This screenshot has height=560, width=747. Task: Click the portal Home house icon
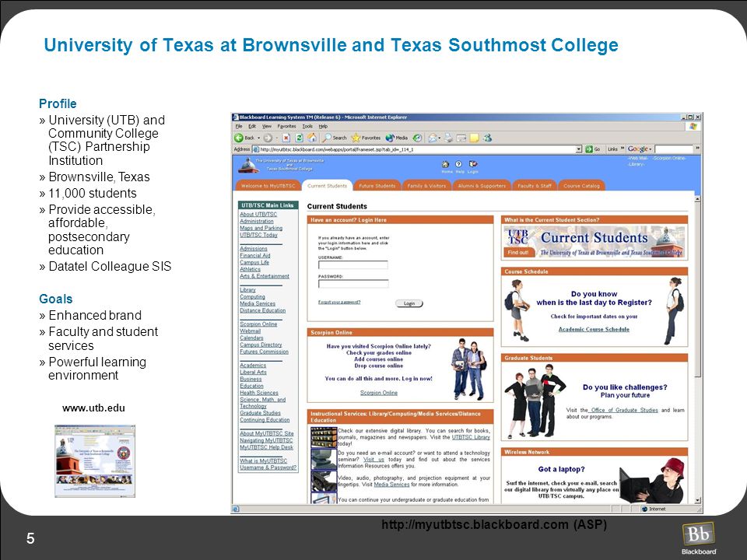tap(445, 164)
